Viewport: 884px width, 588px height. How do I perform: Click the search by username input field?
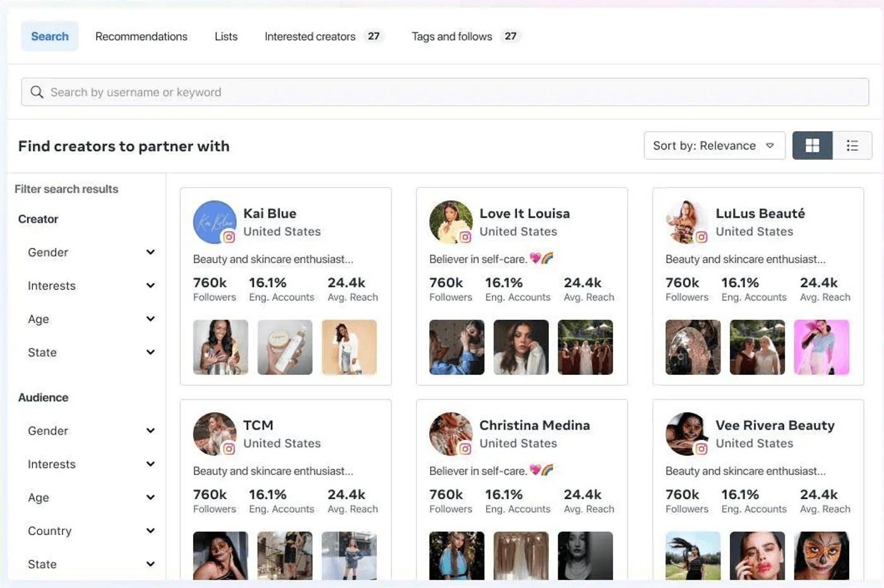442,91
